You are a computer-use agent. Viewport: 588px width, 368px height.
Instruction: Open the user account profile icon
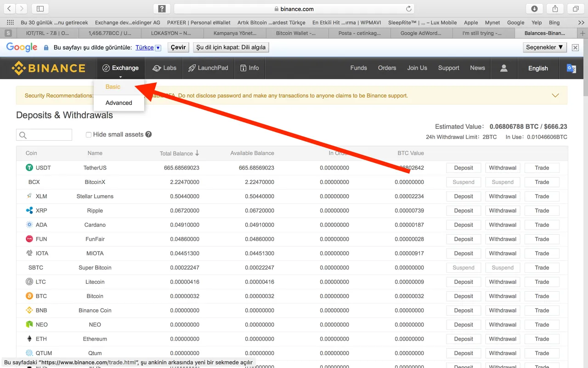click(x=504, y=68)
